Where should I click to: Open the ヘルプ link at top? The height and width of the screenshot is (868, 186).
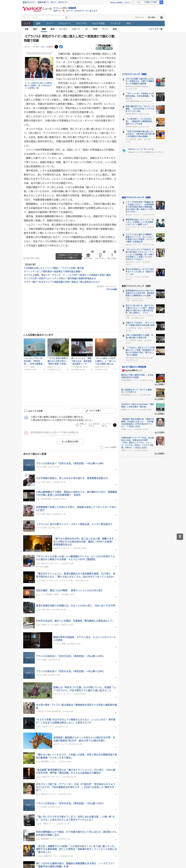coord(127,2)
